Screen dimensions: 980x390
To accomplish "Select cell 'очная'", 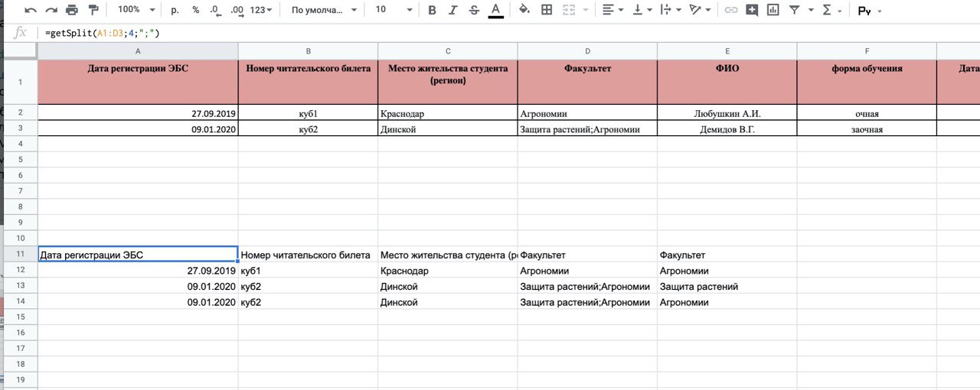I will 867,113.
